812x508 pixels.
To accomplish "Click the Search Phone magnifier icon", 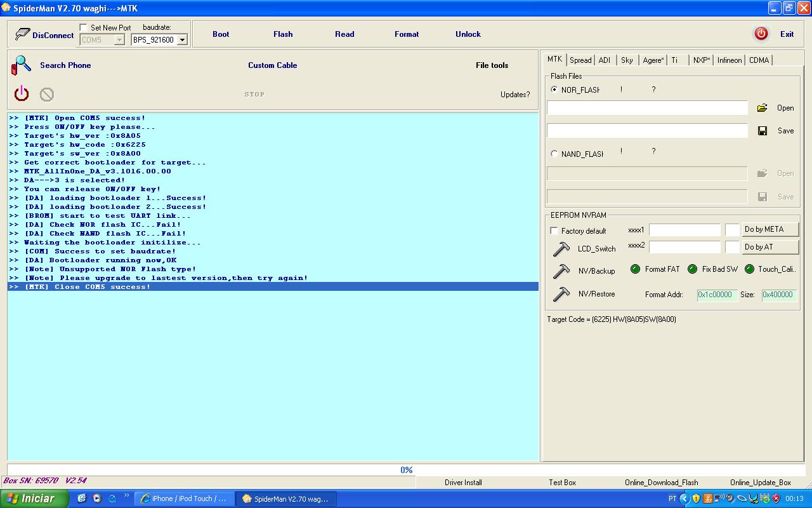I will (x=22, y=65).
